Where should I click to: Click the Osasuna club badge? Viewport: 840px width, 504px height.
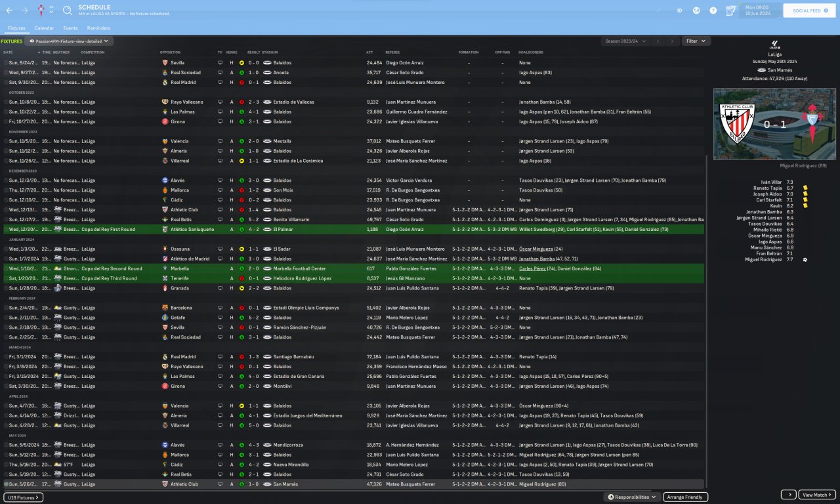(x=165, y=249)
